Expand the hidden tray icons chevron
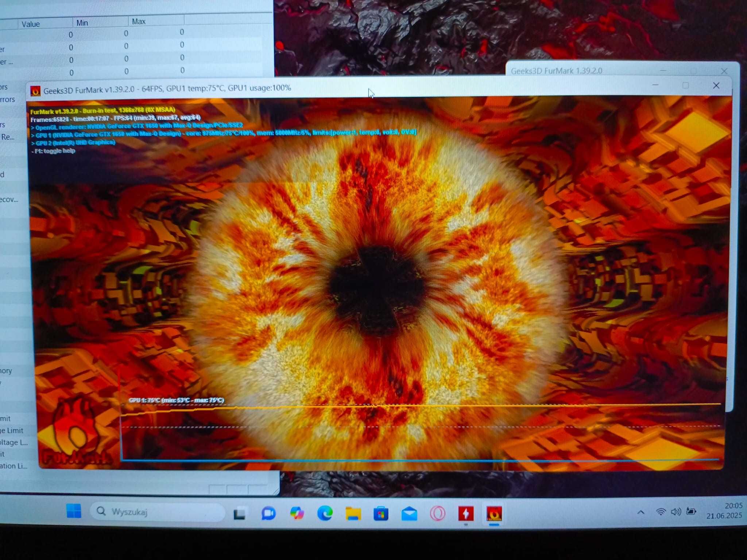This screenshot has width=747, height=560. [x=641, y=512]
